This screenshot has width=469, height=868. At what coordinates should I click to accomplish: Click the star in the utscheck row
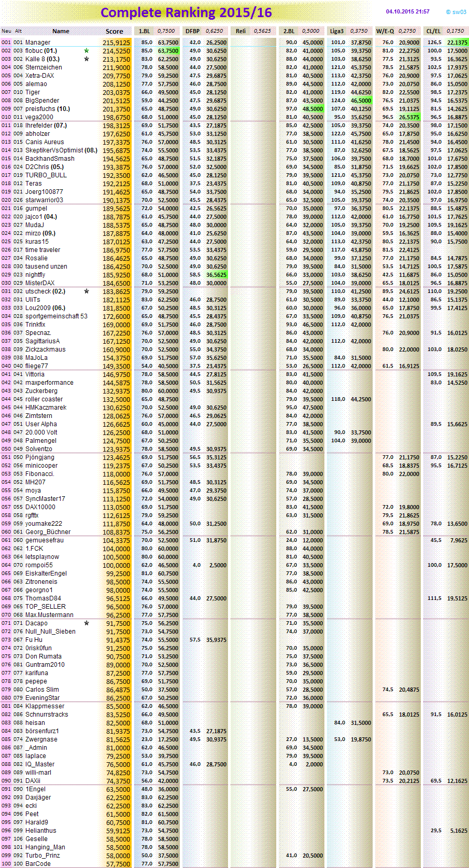click(x=87, y=291)
